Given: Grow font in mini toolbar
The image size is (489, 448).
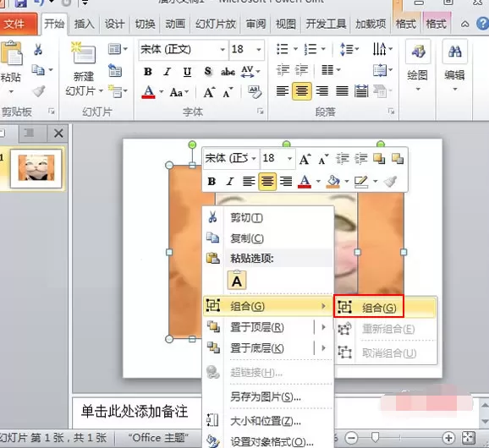Looking at the screenshot, I should click(305, 159).
